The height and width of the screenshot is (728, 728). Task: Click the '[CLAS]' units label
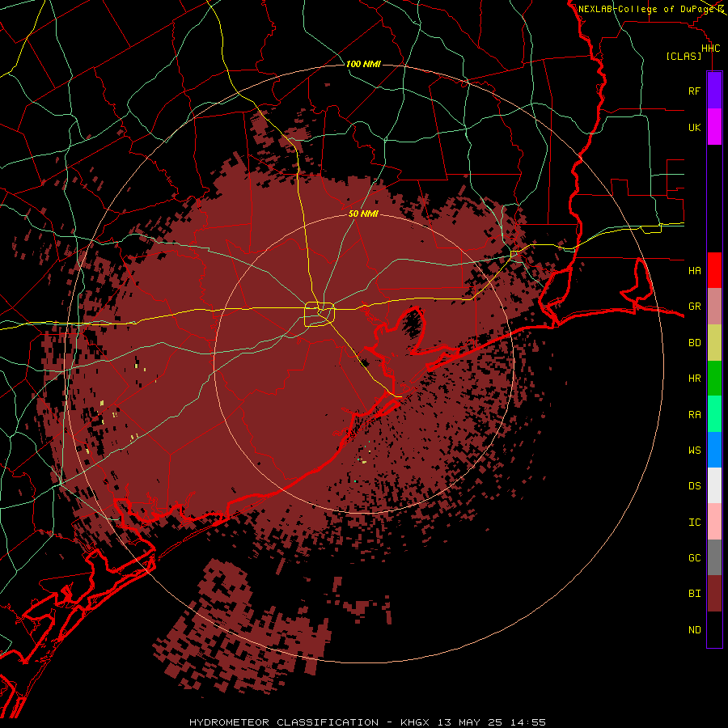pos(683,56)
